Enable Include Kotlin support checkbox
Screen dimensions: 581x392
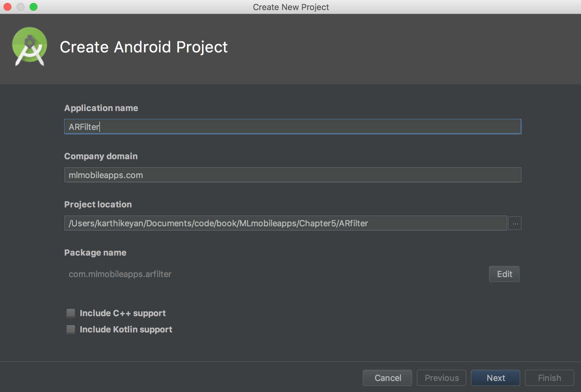[x=71, y=329]
